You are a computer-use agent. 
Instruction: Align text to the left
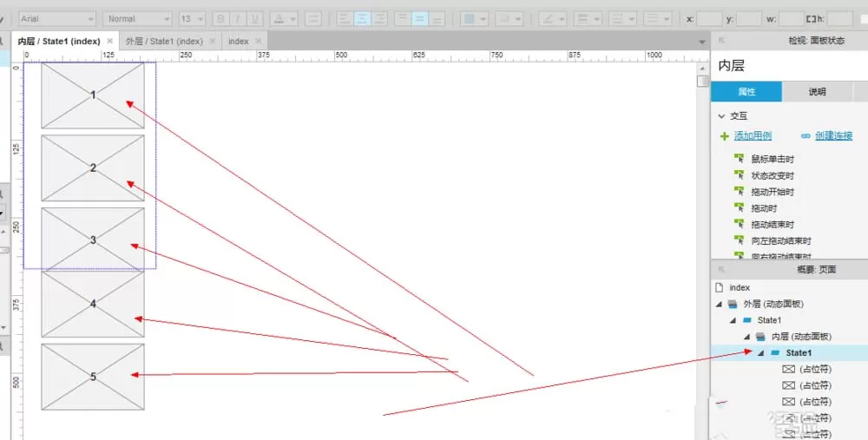[x=345, y=19]
